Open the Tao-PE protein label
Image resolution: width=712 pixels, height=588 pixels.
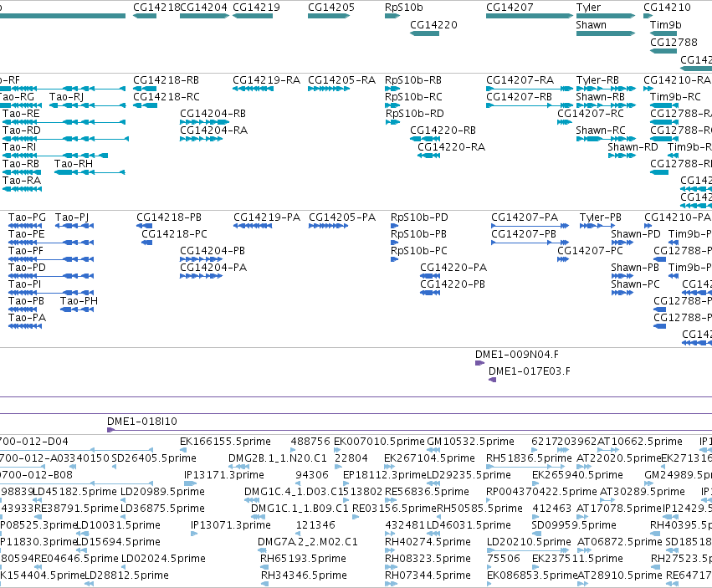coord(26,234)
